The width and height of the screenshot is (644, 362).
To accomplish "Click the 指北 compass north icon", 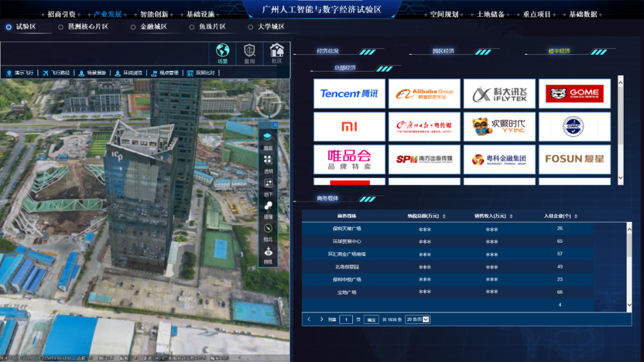I will (268, 232).
